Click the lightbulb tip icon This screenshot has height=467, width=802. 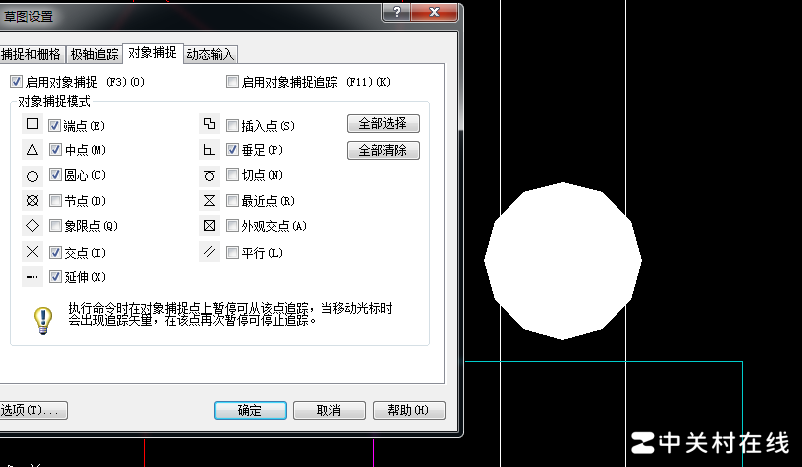[x=42, y=319]
